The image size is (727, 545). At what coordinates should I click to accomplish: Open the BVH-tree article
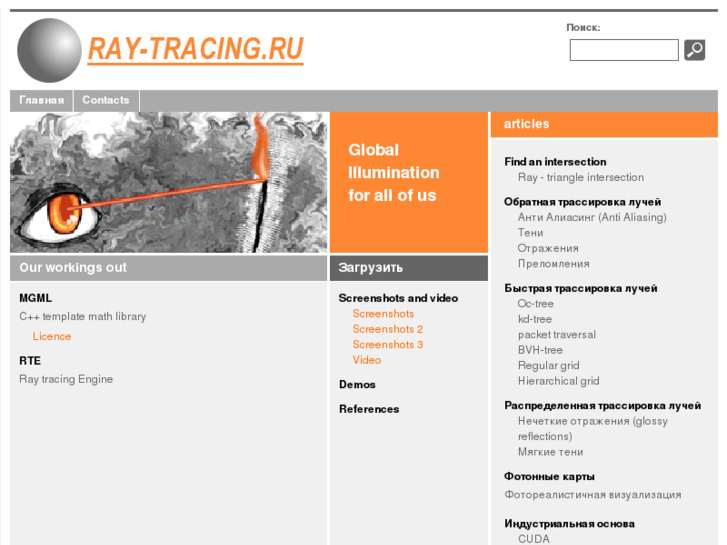(540, 350)
